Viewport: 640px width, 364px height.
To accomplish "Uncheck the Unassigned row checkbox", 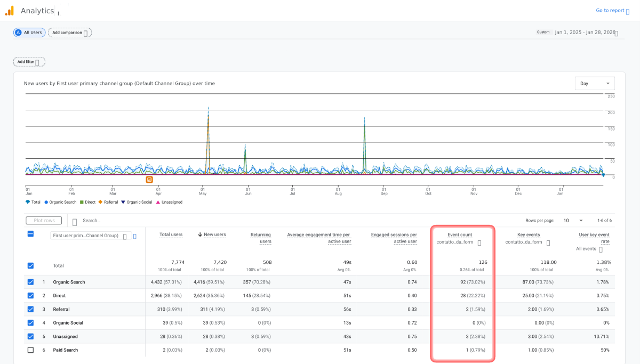I will [x=30, y=336].
